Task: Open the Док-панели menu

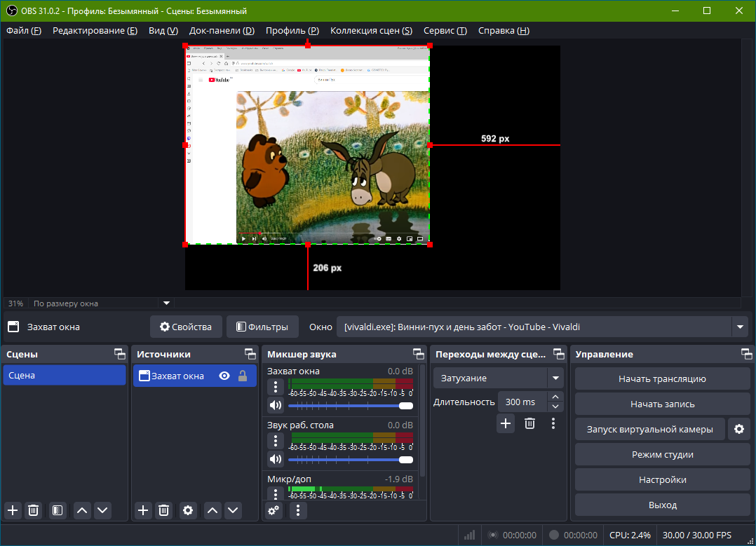Action: tap(222, 31)
